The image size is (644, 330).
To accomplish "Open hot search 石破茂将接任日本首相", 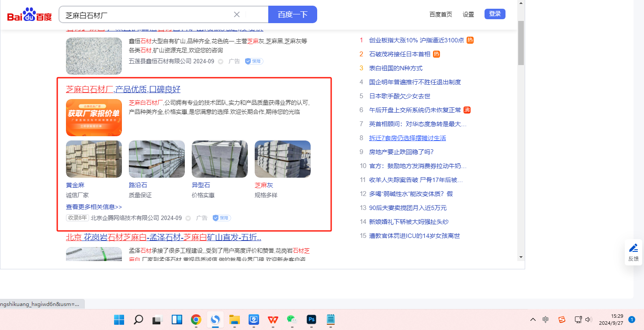I will pos(400,54).
